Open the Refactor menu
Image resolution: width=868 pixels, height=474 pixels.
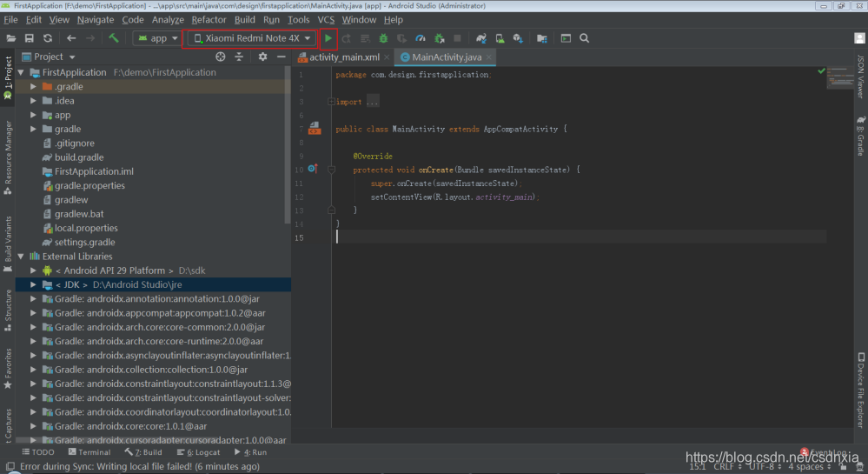209,19
